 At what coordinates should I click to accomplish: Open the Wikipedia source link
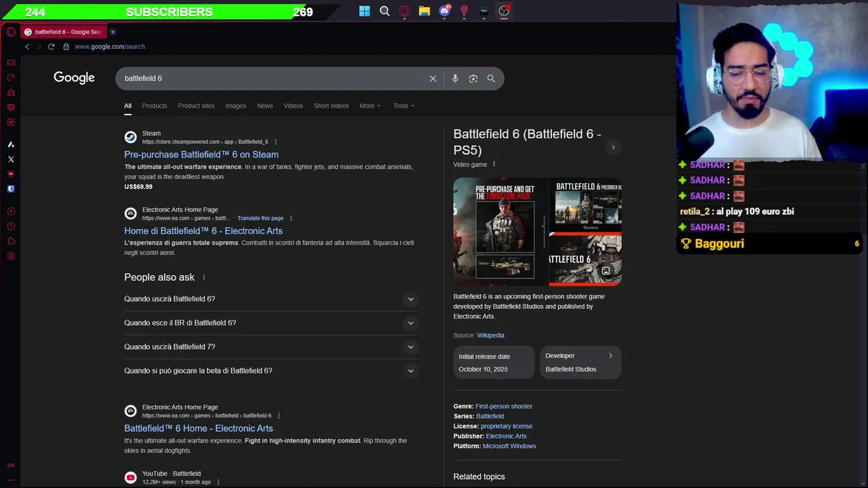(x=490, y=335)
